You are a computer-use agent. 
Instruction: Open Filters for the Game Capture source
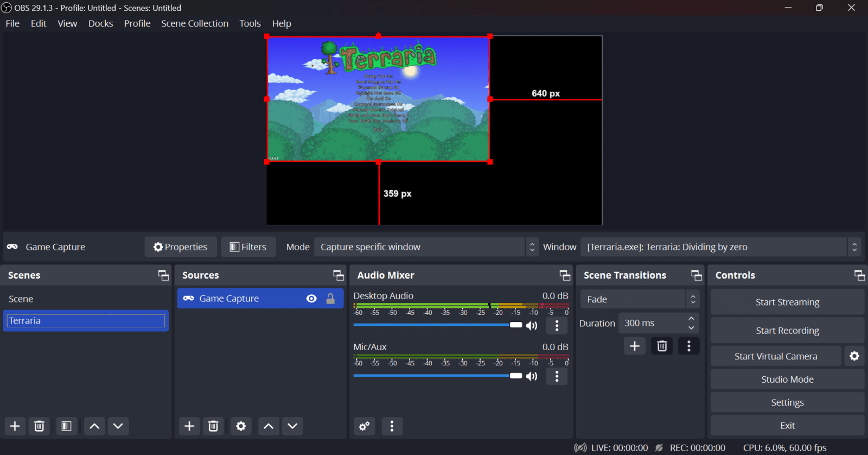pyautogui.click(x=248, y=247)
